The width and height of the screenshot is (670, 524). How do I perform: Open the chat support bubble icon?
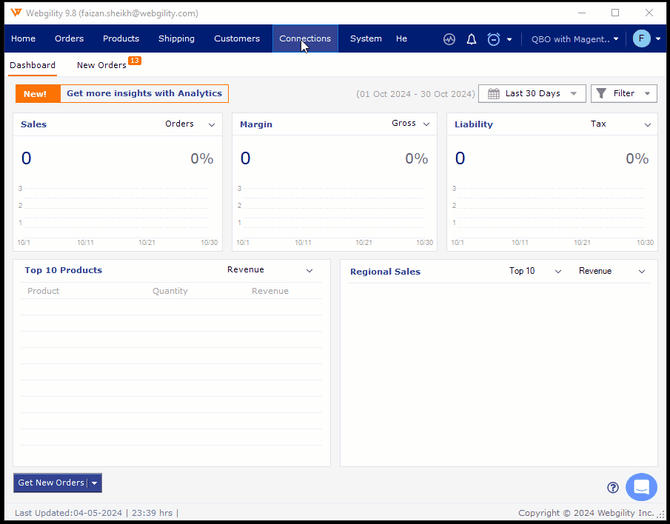(x=640, y=487)
